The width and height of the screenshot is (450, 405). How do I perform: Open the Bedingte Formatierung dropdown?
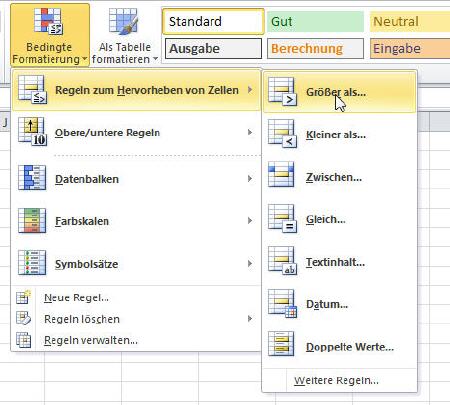[x=50, y=35]
